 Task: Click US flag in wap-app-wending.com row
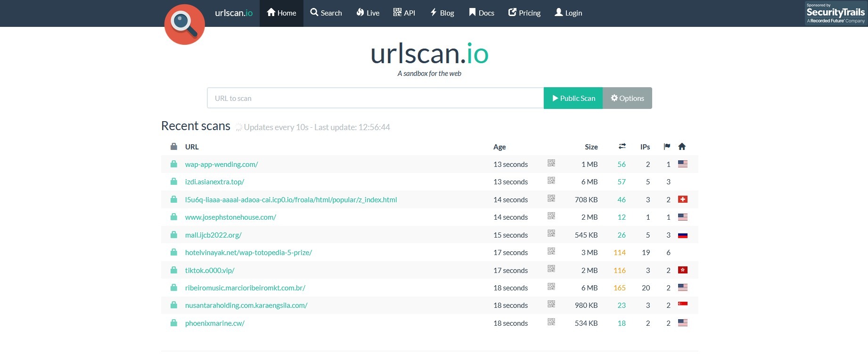[683, 164]
